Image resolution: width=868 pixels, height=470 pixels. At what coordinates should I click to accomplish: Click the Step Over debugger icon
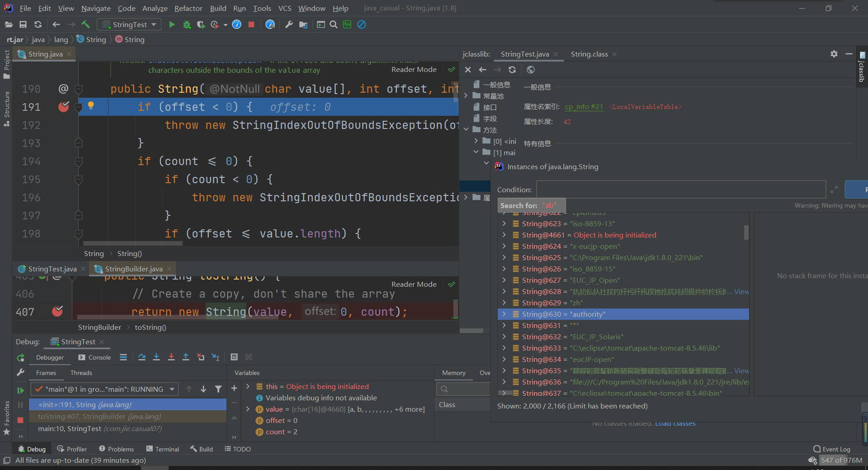click(x=142, y=357)
